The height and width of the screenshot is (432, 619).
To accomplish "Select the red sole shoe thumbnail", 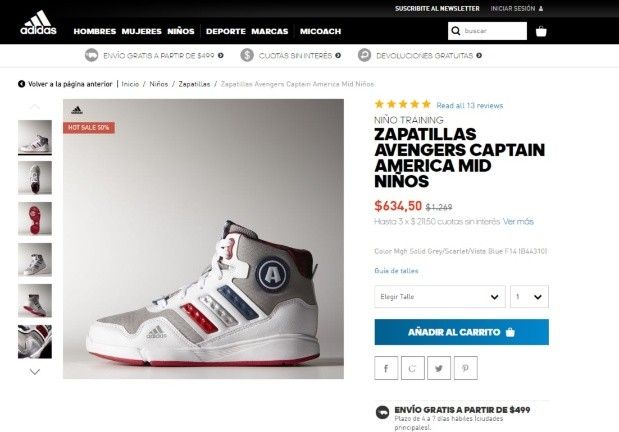I will (35, 219).
